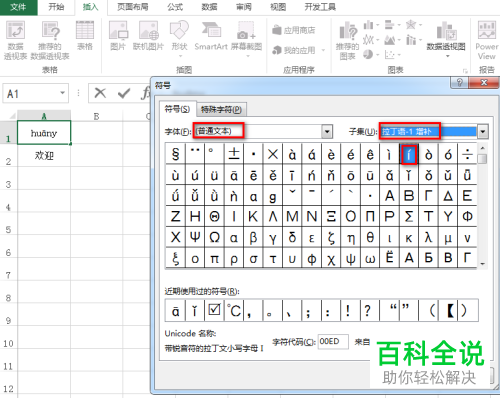The height and width of the screenshot is (398, 500).
Task: Open Online Pictures (联机图片)
Action: tap(148, 35)
